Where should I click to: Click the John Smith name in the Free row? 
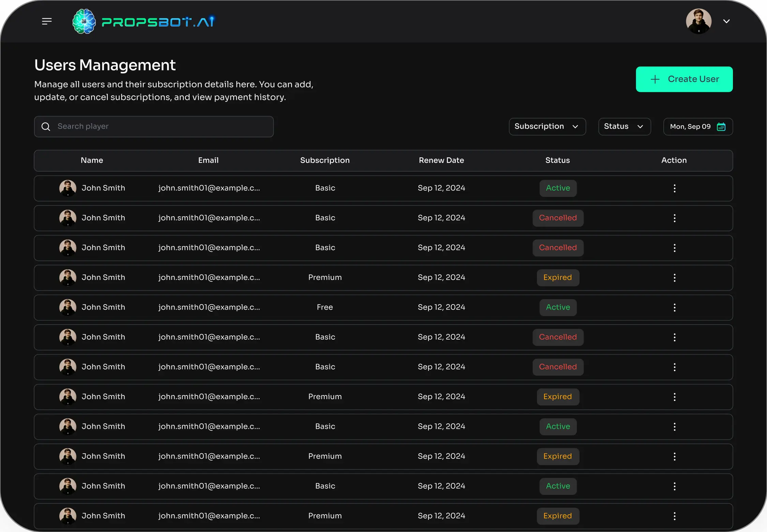[103, 307]
